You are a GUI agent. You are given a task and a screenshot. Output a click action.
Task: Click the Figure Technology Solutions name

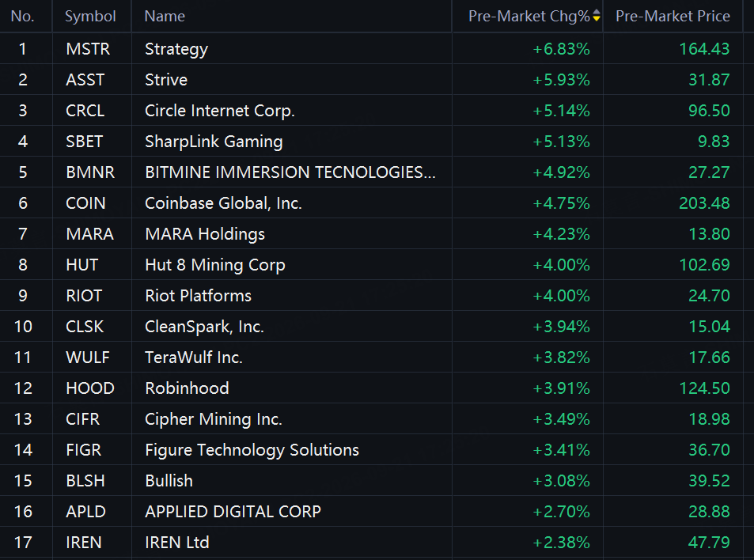(x=252, y=450)
